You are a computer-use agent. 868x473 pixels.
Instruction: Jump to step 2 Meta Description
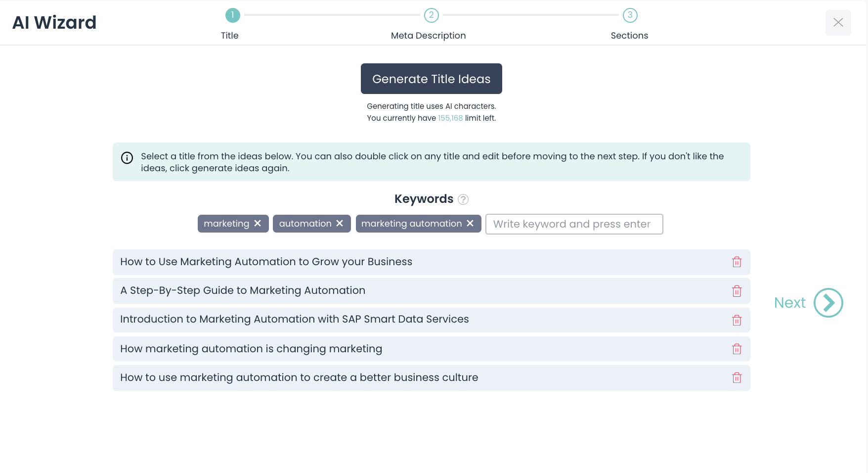(x=431, y=15)
